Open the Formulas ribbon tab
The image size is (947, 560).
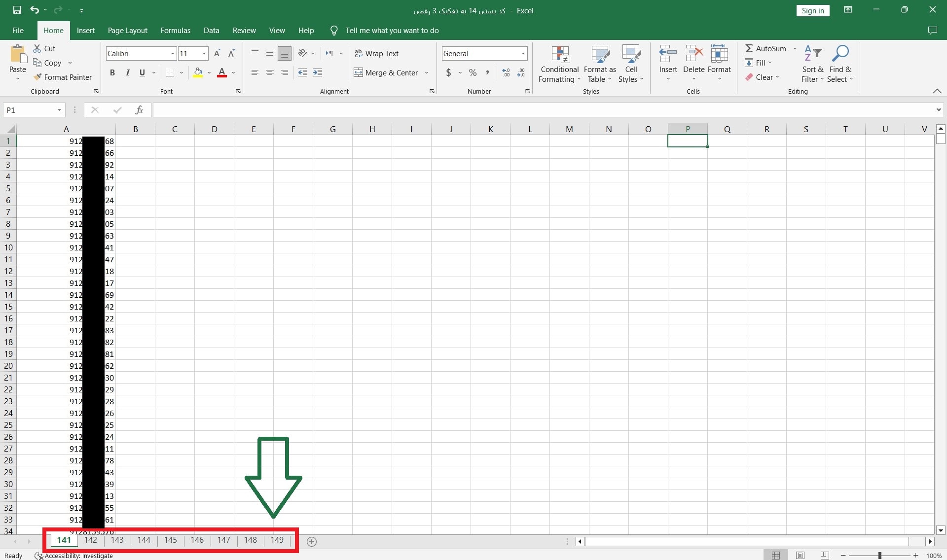coord(175,31)
